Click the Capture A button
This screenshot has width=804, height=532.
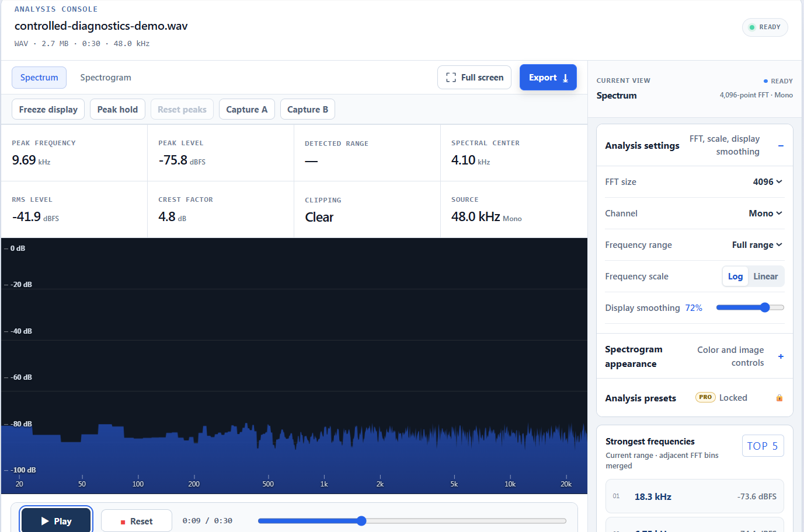(246, 110)
